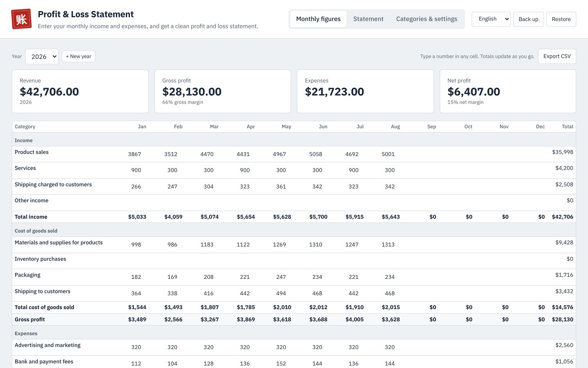The height and width of the screenshot is (368, 588).
Task: Edit Services Apr cell 900
Action: pos(240,170)
